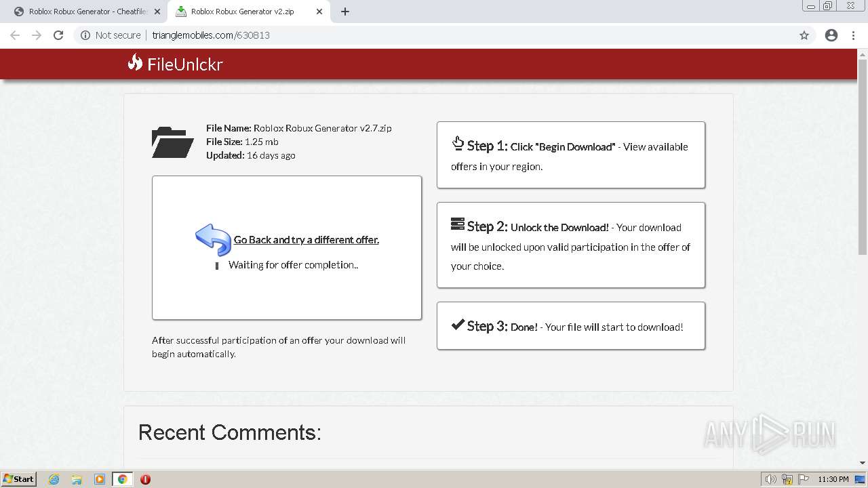Click the system tray clock 11:30 PM
The width and height of the screenshot is (868, 488).
click(x=833, y=479)
